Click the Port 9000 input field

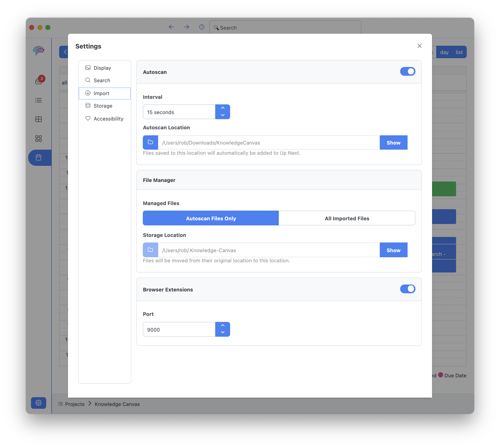179,330
